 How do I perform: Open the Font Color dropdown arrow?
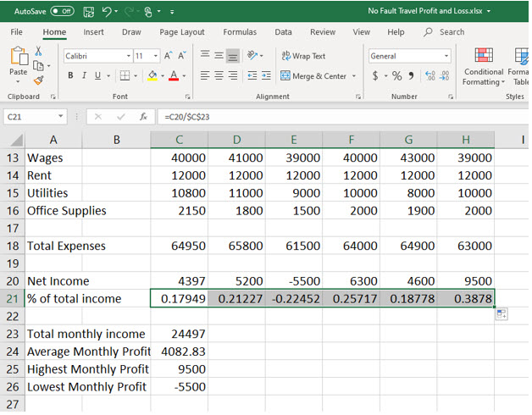184,75
